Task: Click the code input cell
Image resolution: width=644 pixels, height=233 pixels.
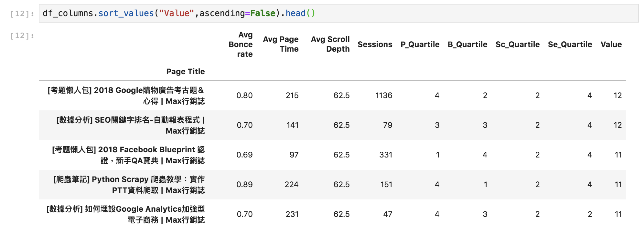Action: (x=338, y=13)
